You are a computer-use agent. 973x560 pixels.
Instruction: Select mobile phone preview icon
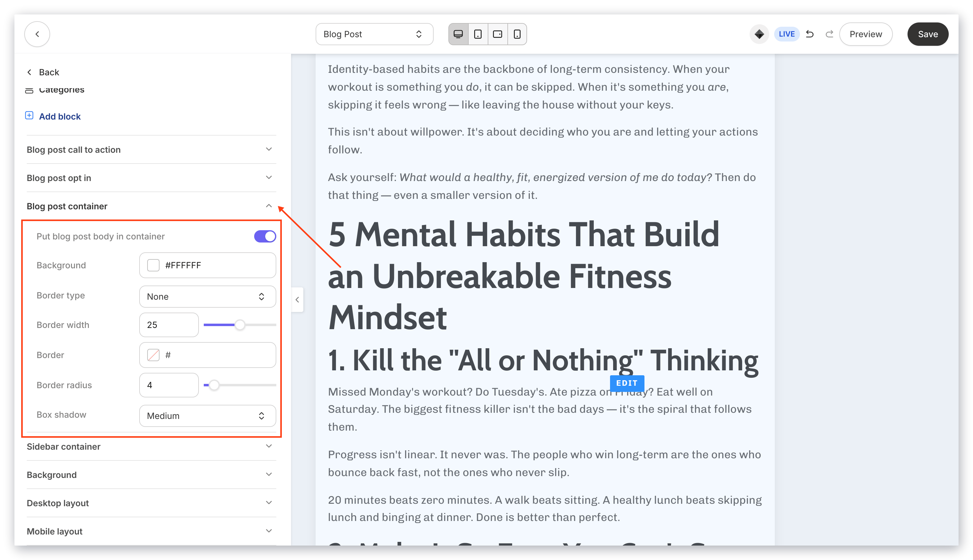tap(517, 34)
